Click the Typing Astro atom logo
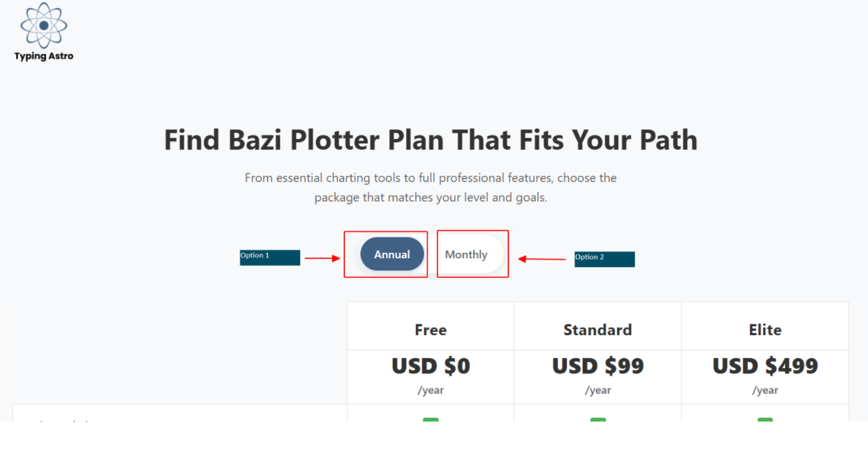 pos(44,26)
